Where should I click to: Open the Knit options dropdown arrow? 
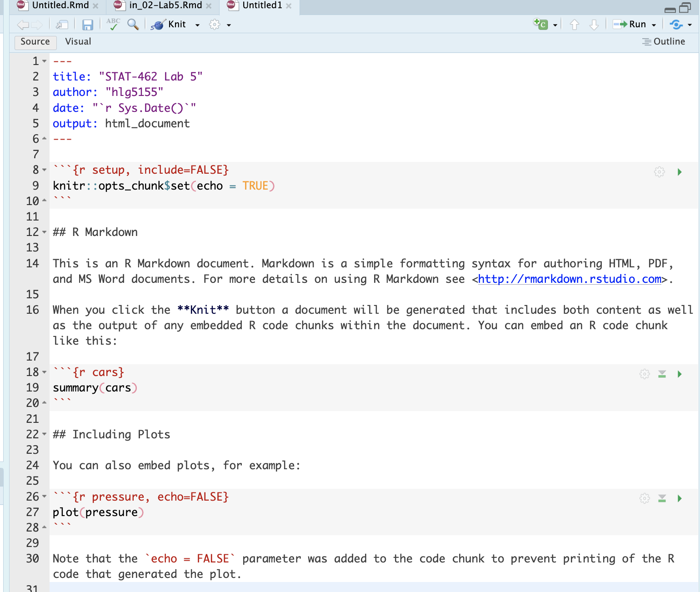point(197,25)
